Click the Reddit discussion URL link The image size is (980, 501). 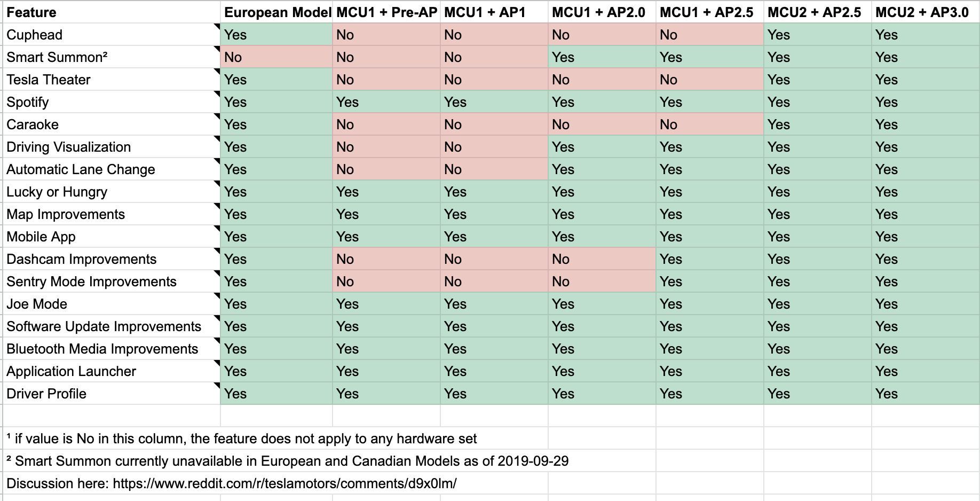tap(284, 483)
